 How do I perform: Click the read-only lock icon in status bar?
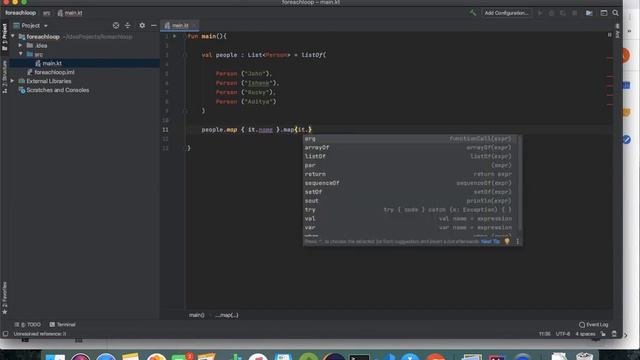[x=603, y=334]
